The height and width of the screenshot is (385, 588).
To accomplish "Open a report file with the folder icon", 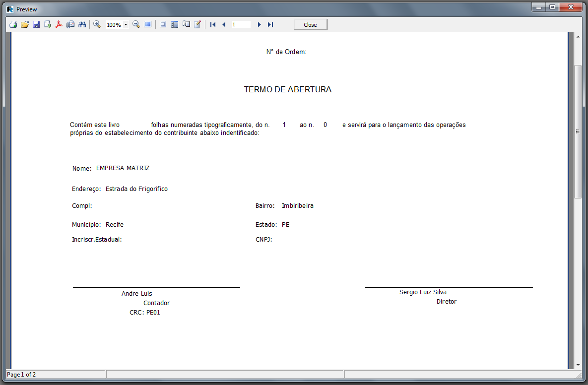I will tap(25, 25).
